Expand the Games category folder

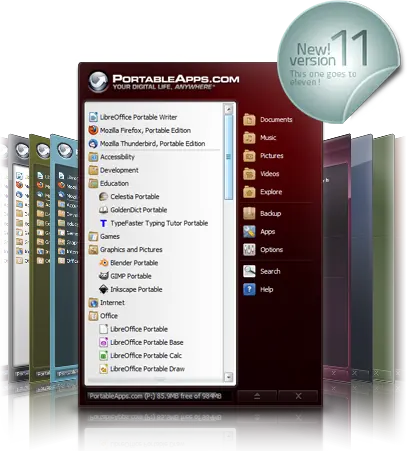coord(93,236)
